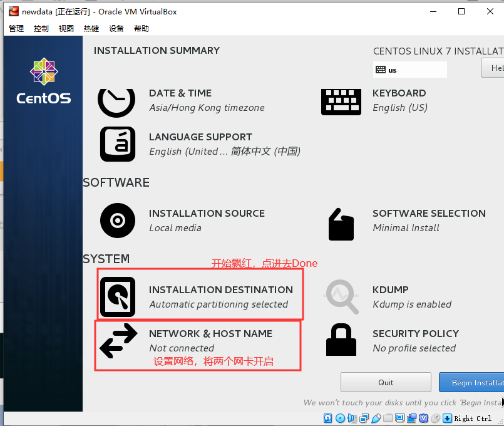
Task: Click the Quit button
Action: tap(386, 382)
